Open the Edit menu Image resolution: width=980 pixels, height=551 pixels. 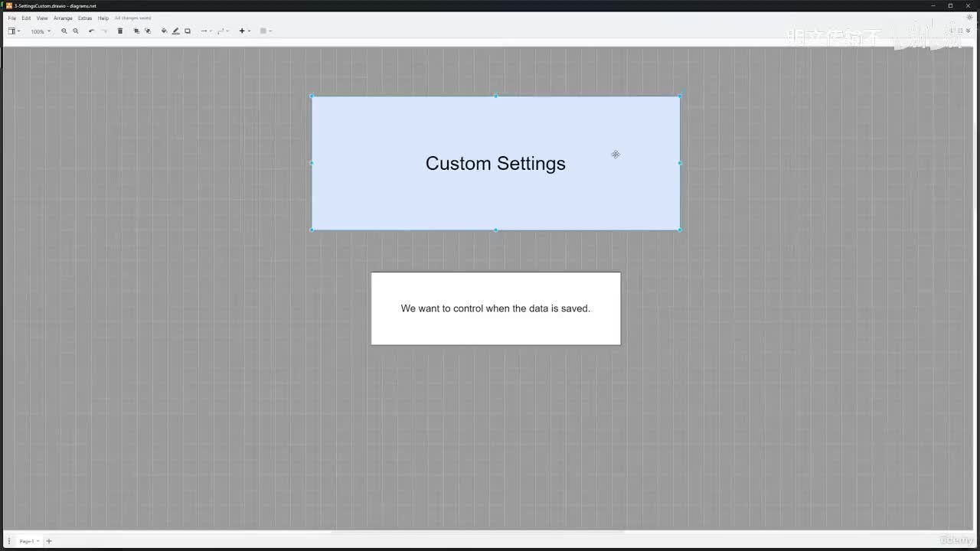[x=26, y=18]
